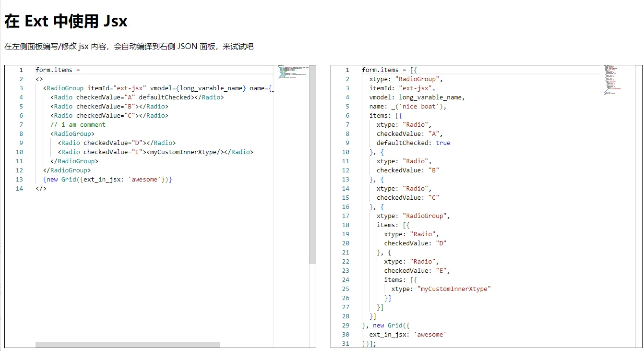Click the myCustomInnerXtype Radio line in left editor

click(155, 152)
